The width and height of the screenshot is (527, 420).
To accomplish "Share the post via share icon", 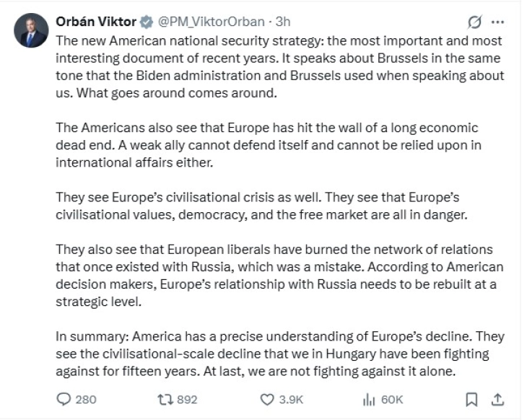I will coord(497,399).
